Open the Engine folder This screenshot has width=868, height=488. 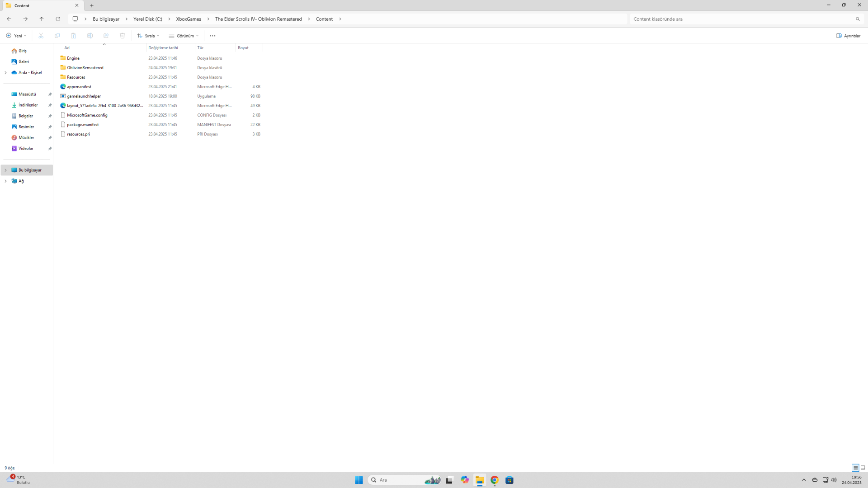point(73,58)
